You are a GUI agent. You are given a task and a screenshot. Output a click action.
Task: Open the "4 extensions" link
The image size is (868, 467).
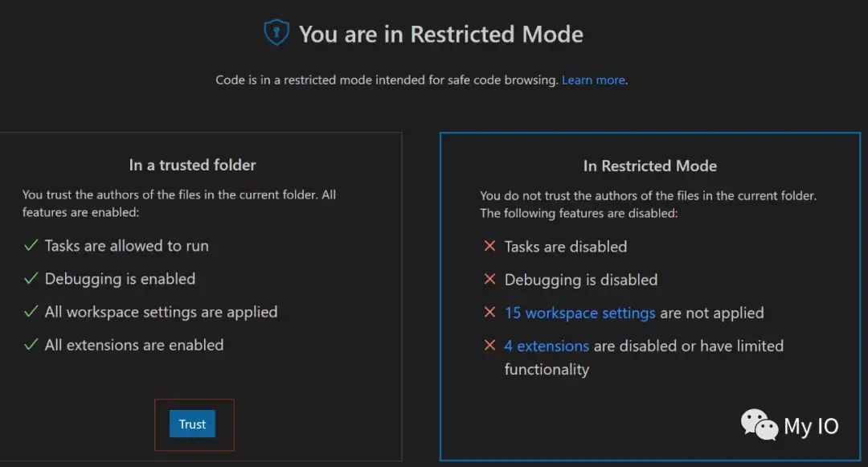(547, 346)
